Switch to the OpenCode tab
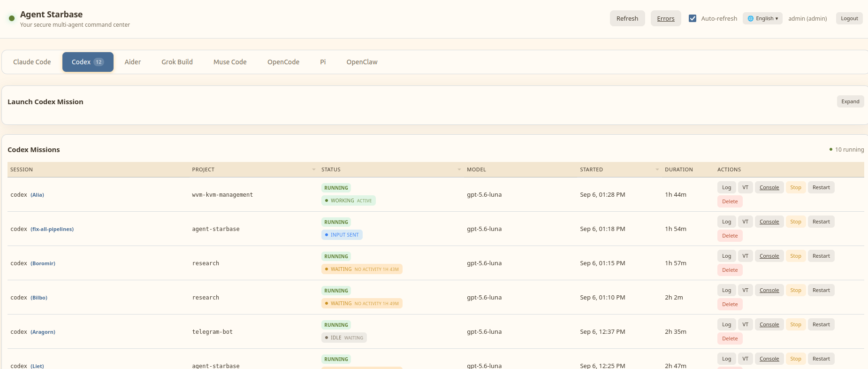 coord(283,62)
